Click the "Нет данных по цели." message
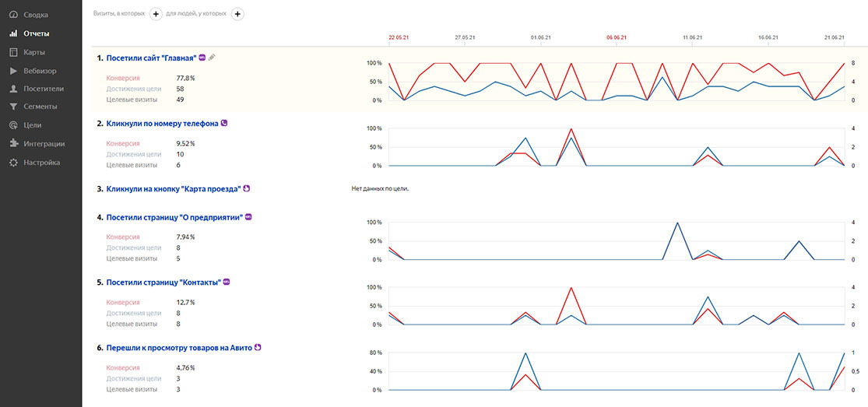 380,189
